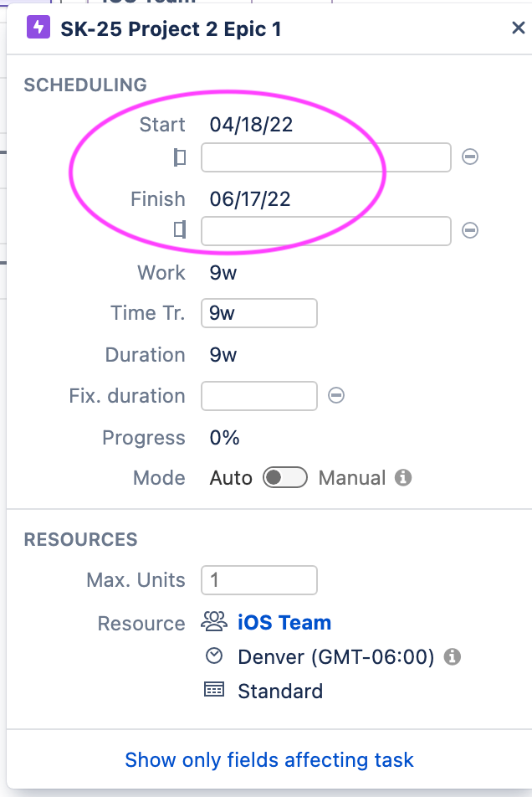Image resolution: width=532 pixels, height=797 pixels.
Task: Select the Max. Units field showing 1
Action: (x=258, y=579)
